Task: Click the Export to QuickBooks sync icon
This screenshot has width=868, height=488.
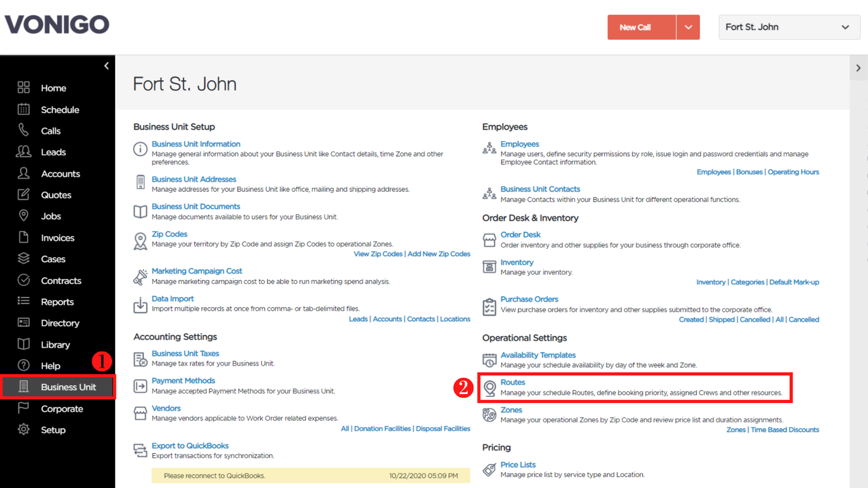Action: 140,450
